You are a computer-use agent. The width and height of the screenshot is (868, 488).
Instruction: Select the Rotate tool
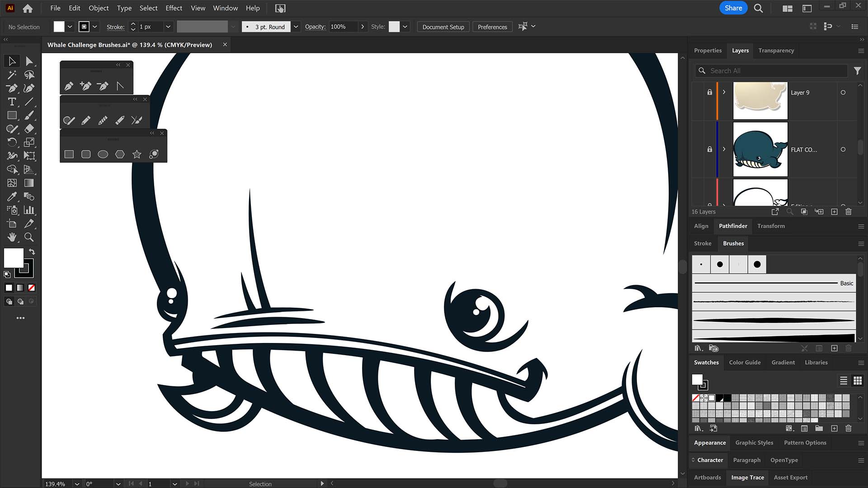coord(12,142)
